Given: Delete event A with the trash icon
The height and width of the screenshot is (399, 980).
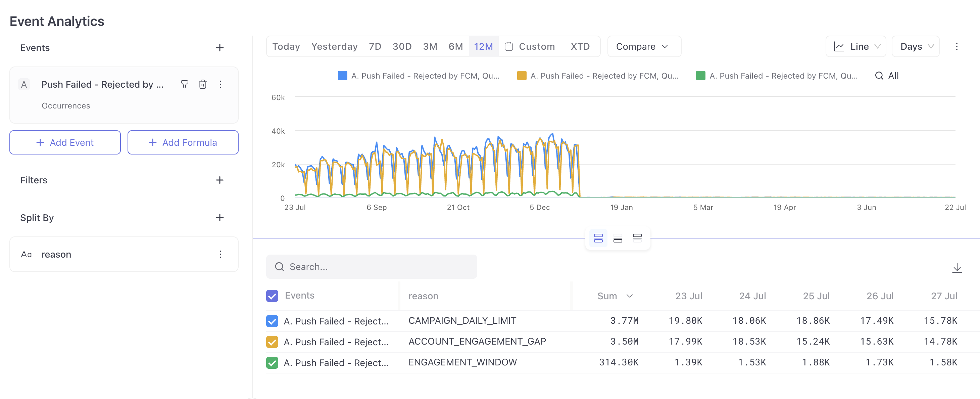Looking at the screenshot, I should coord(203,84).
